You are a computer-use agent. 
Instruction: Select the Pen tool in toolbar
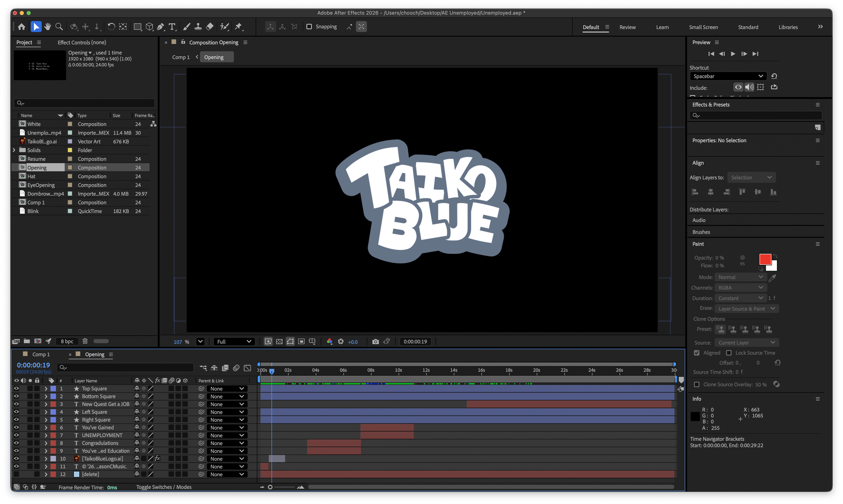[161, 27]
